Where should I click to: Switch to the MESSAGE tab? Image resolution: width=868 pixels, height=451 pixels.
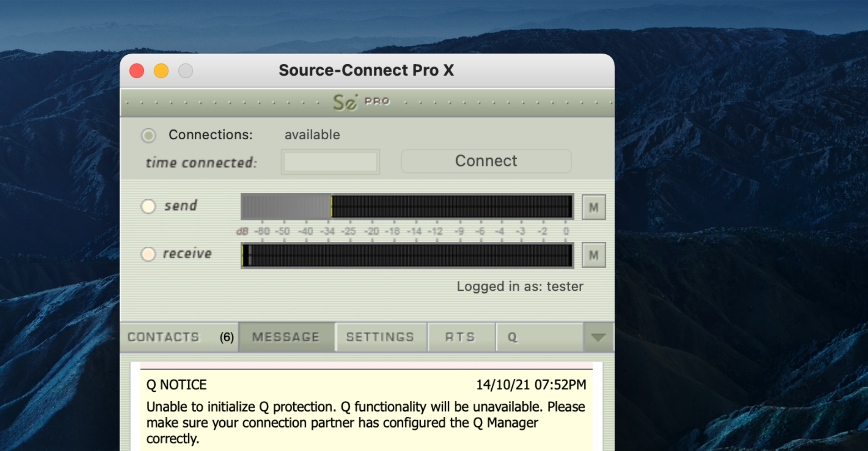coord(286,337)
